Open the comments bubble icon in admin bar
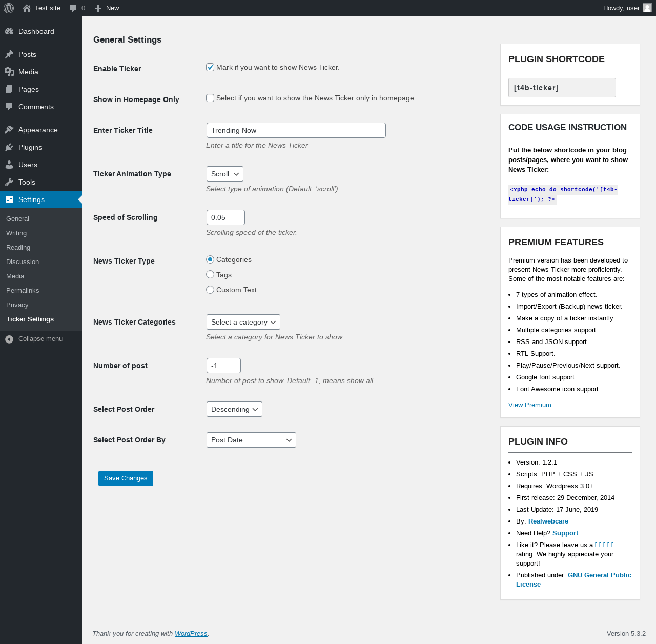Viewport: 656px width, 644px height. click(73, 8)
